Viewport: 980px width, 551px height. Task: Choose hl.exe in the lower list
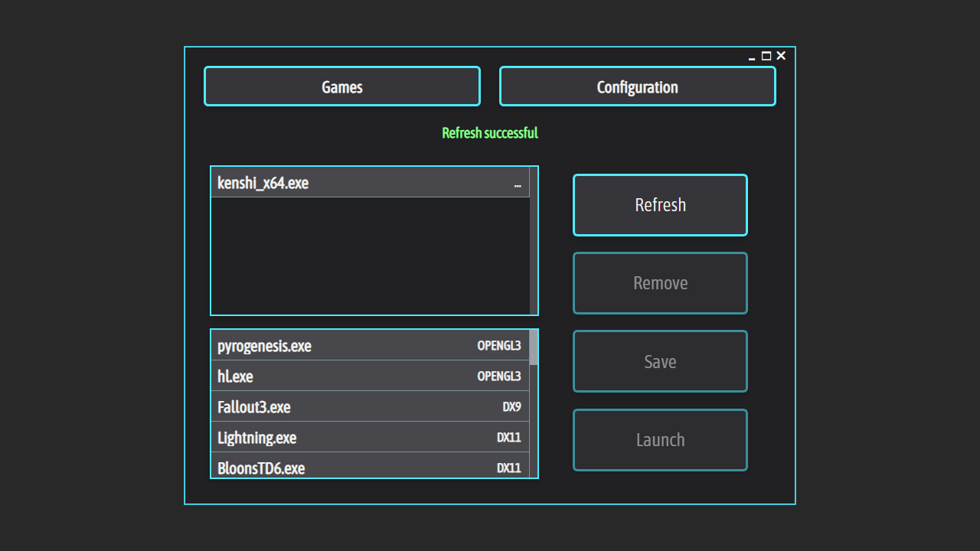235,377
